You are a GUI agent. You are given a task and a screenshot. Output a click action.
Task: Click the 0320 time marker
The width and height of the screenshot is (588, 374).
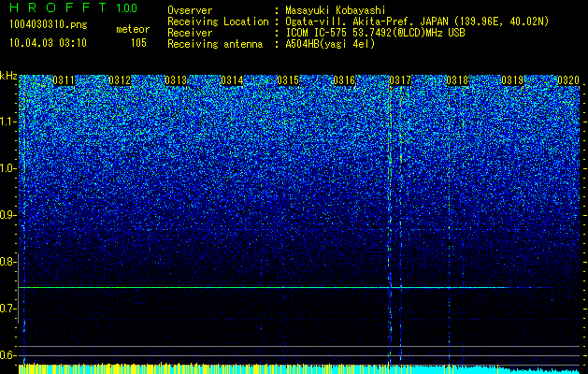click(x=568, y=80)
